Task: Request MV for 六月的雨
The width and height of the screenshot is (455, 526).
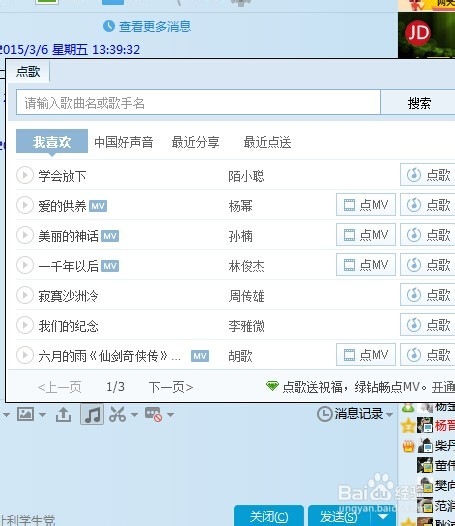Action: [x=366, y=355]
